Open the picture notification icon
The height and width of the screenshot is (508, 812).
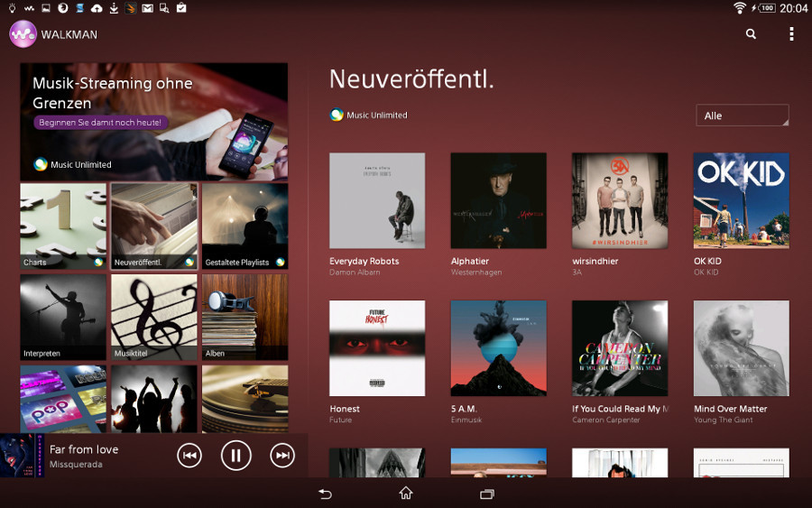pos(46,8)
